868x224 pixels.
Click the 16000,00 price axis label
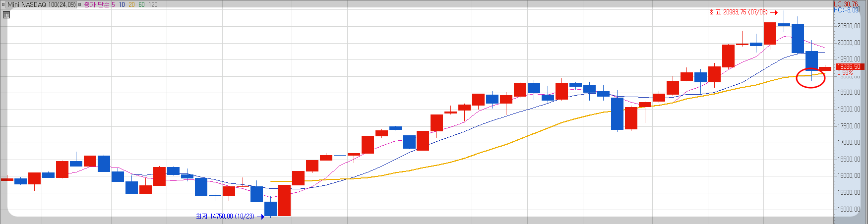849,176
